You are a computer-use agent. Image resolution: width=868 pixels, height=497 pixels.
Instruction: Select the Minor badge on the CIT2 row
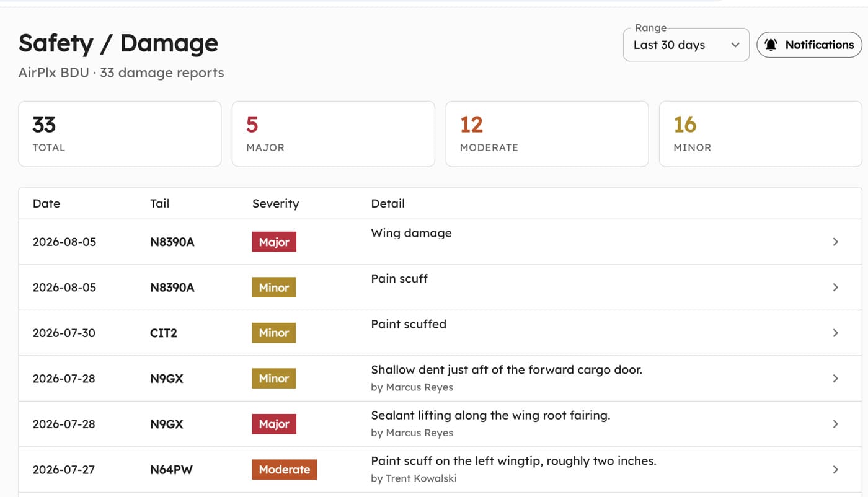point(273,333)
